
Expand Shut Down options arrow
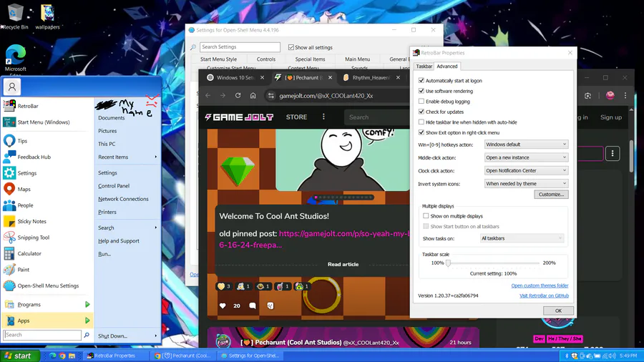pos(156,336)
